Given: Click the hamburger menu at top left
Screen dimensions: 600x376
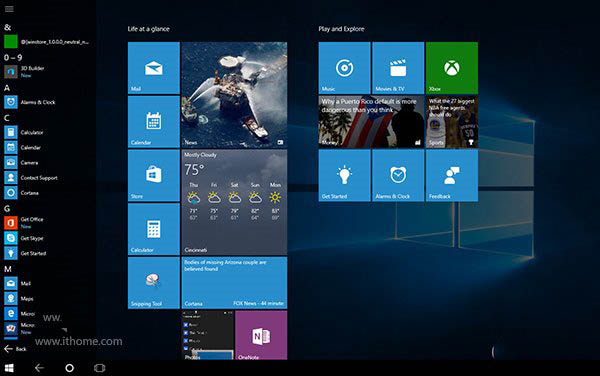Looking at the screenshot, I should coord(9,8).
